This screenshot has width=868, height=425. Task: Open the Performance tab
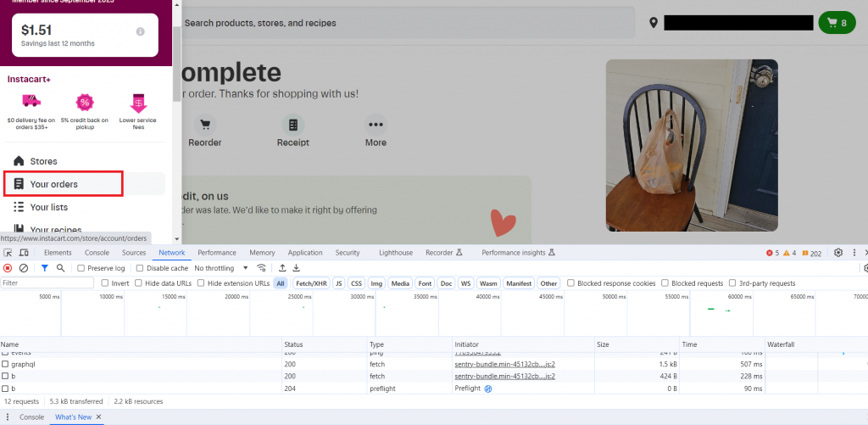point(217,253)
